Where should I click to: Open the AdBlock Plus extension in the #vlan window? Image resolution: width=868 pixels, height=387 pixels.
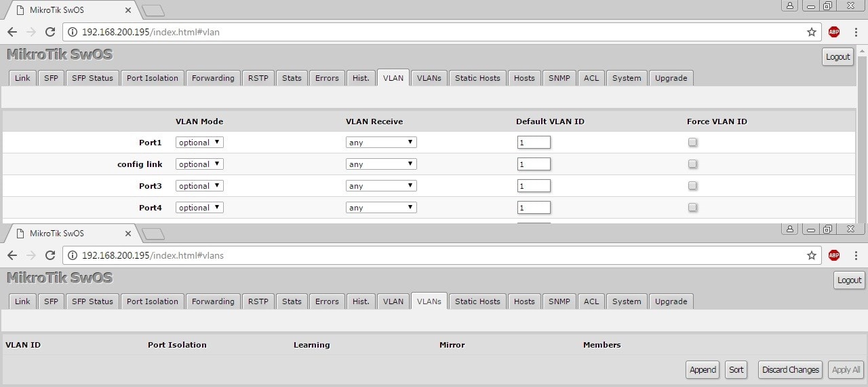(x=834, y=32)
